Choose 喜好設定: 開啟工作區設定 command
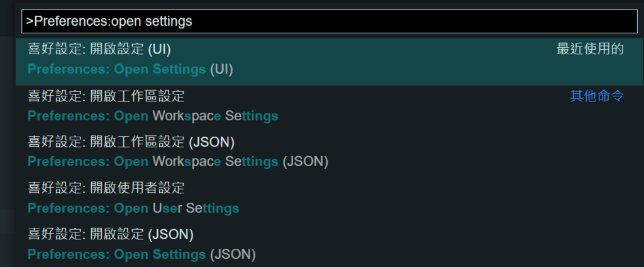This screenshot has width=644, height=267. 106,96
